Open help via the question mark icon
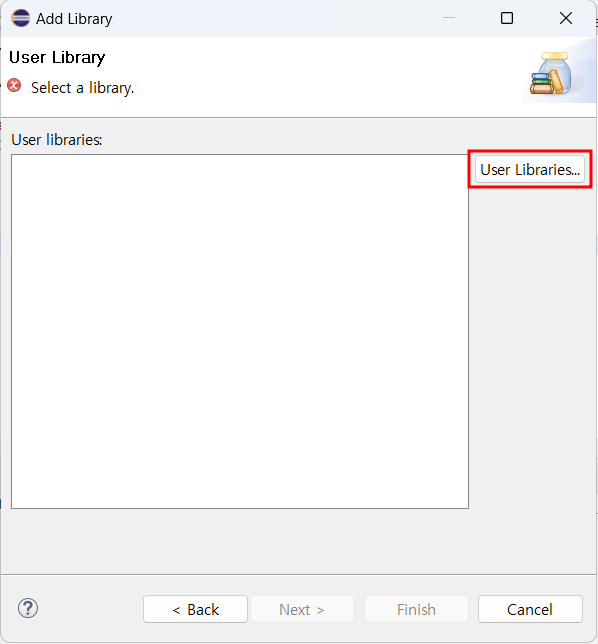 pyautogui.click(x=28, y=608)
